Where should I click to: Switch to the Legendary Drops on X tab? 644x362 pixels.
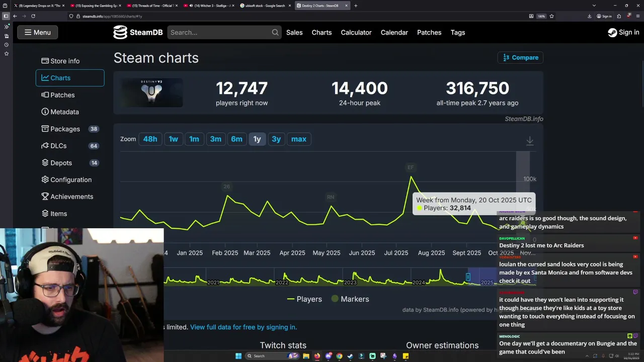[x=39, y=6]
